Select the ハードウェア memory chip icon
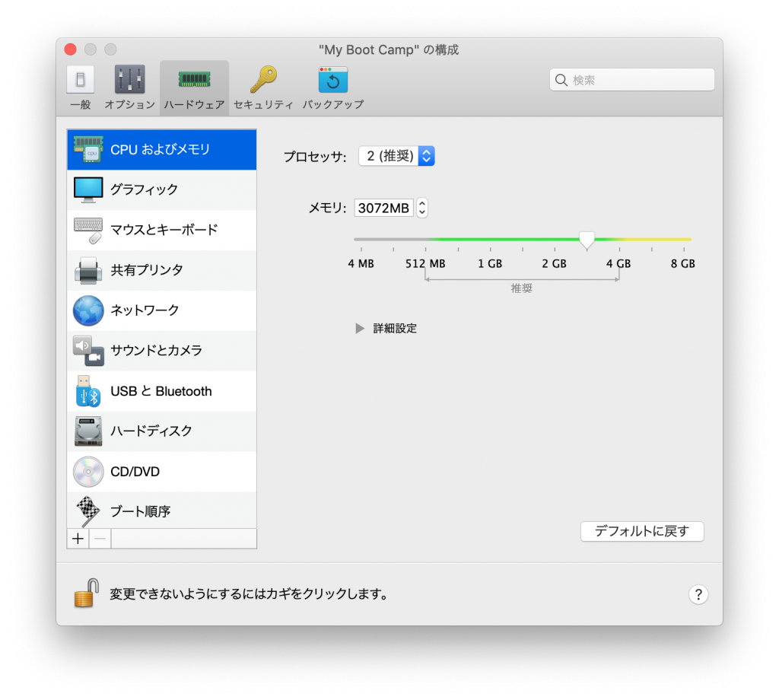779x700 pixels. [194, 79]
